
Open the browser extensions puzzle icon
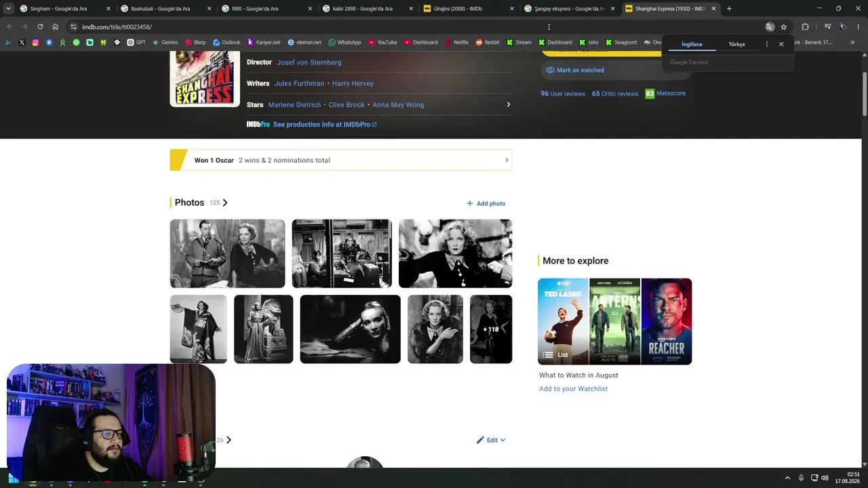pos(805,27)
